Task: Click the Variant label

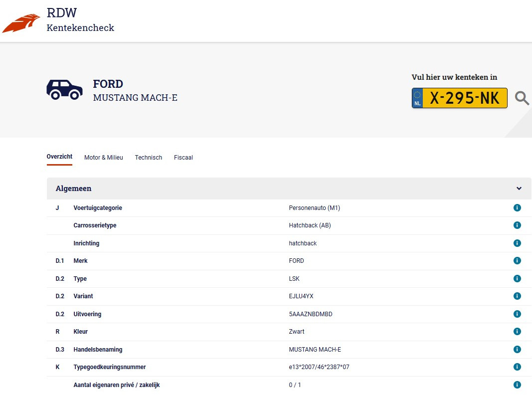Action: 83,296
